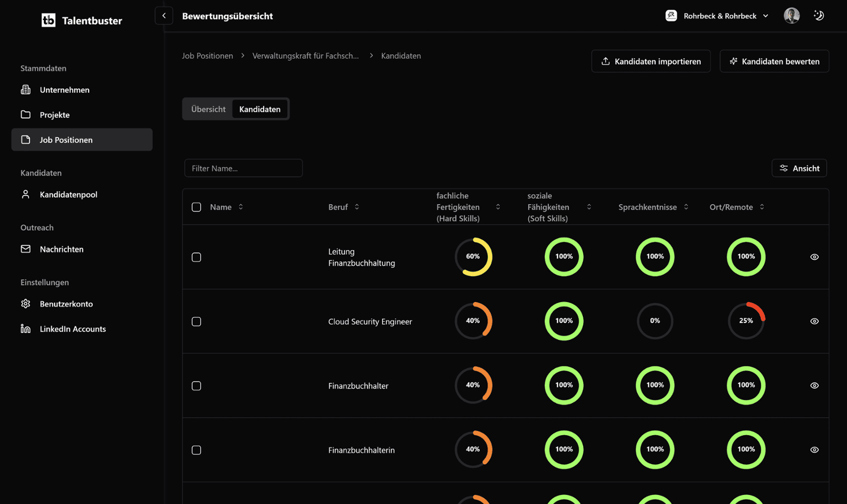Open the user profile avatar
The image size is (847, 504).
click(x=791, y=16)
